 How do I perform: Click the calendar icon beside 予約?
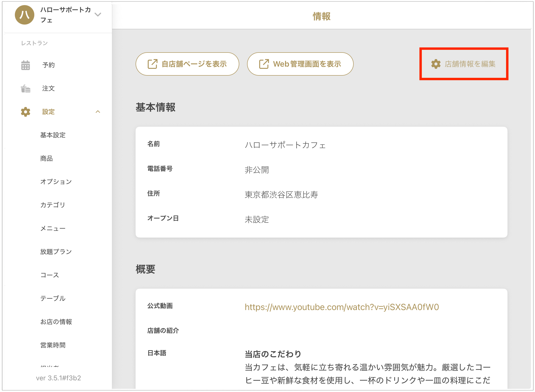coord(25,65)
